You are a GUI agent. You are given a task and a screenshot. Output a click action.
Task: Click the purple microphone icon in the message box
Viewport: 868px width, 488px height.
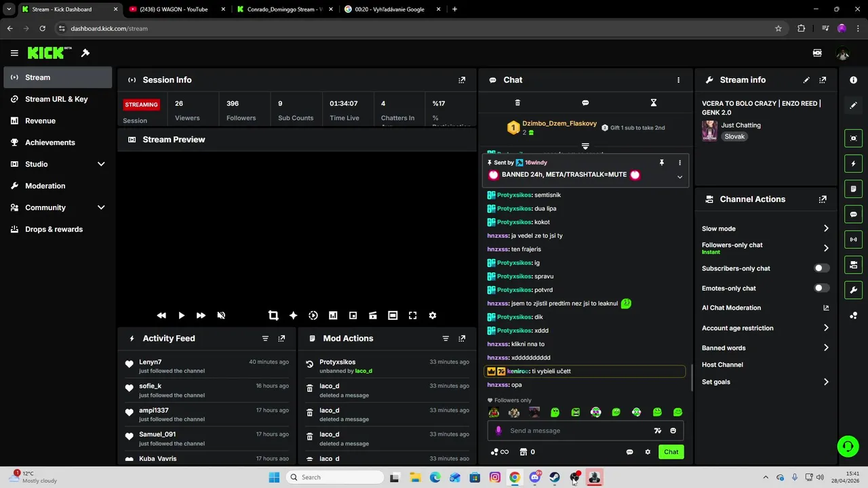[498, 430]
